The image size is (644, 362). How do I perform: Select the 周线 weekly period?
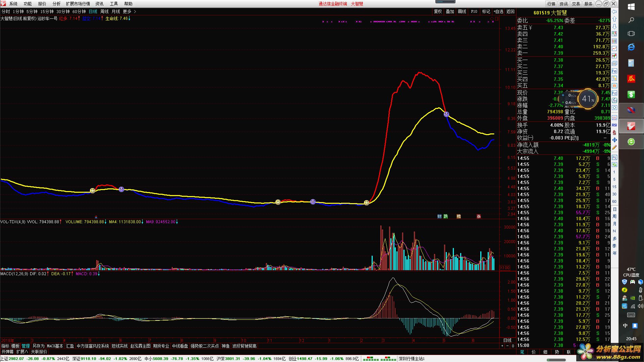tap(104, 11)
